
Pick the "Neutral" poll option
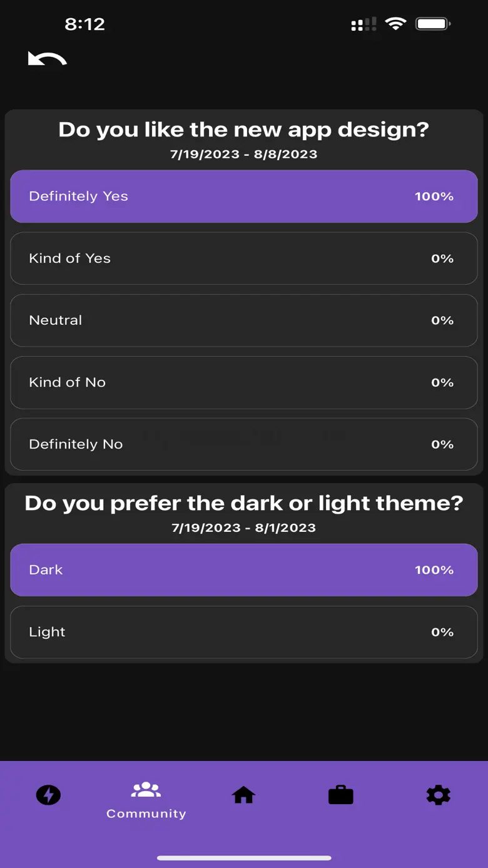244,320
